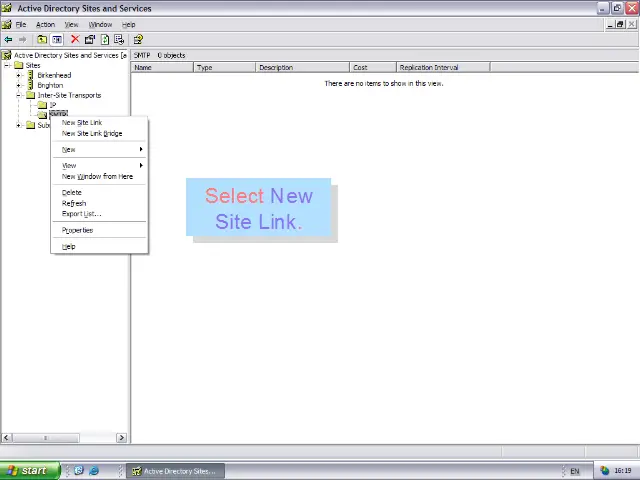Viewport: 640px width, 480px height.
Task: Click the Birkenhead site icon
Action: [x=31, y=75]
